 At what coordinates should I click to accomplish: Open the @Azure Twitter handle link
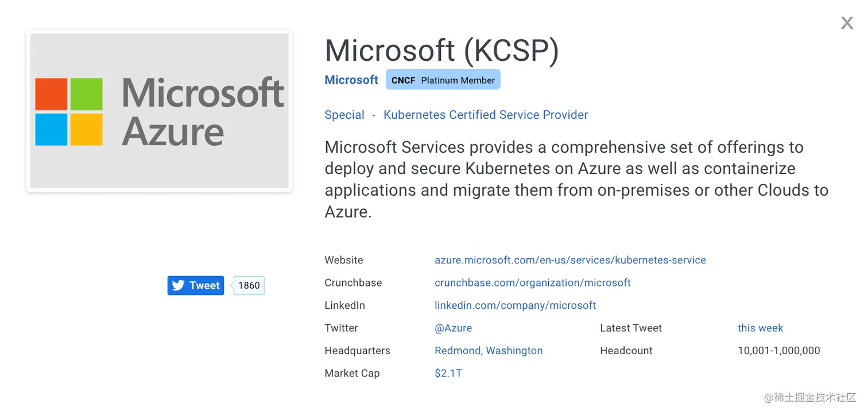453,328
